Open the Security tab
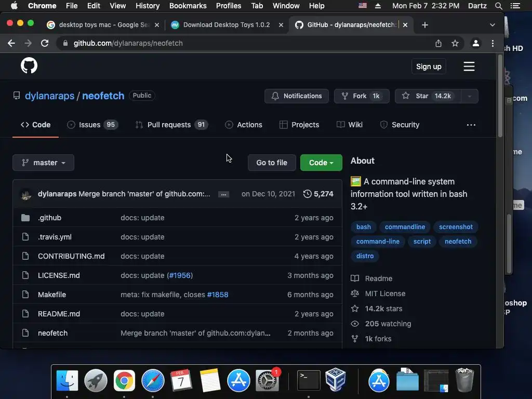Screen dimensions: 532x399 pos(400,125)
